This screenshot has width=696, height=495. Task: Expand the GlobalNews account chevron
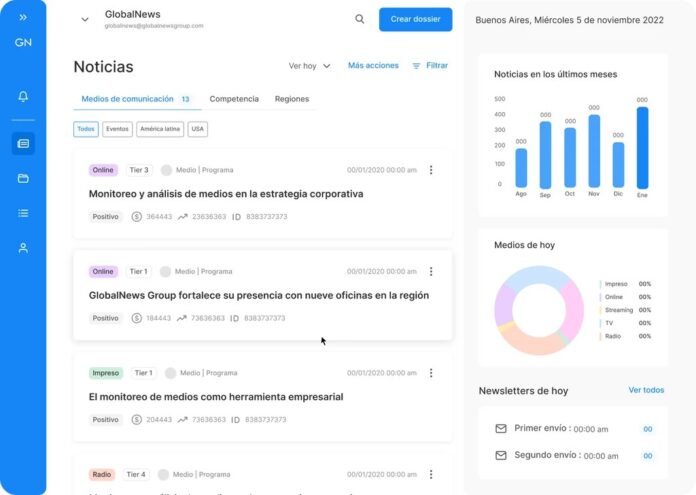click(84, 19)
